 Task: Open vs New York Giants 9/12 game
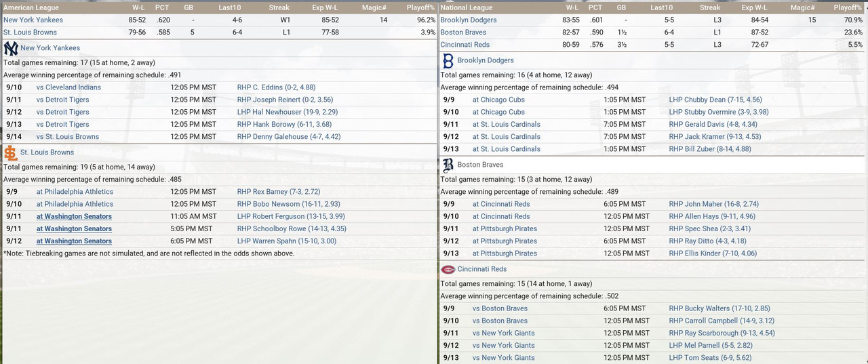point(504,345)
